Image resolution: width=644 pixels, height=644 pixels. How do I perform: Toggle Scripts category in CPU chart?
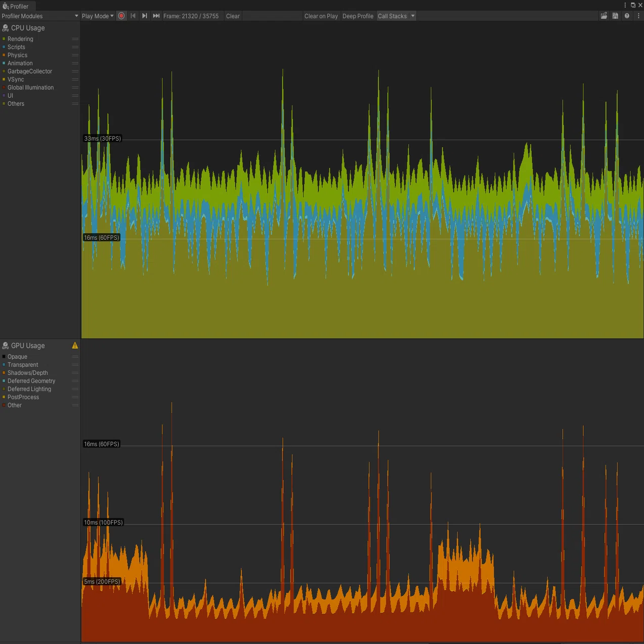tap(16, 47)
